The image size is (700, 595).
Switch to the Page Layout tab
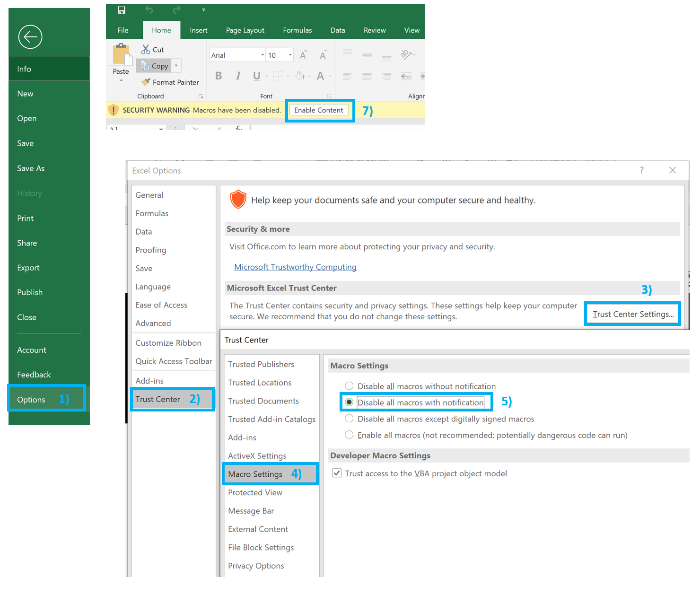(245, 30)
